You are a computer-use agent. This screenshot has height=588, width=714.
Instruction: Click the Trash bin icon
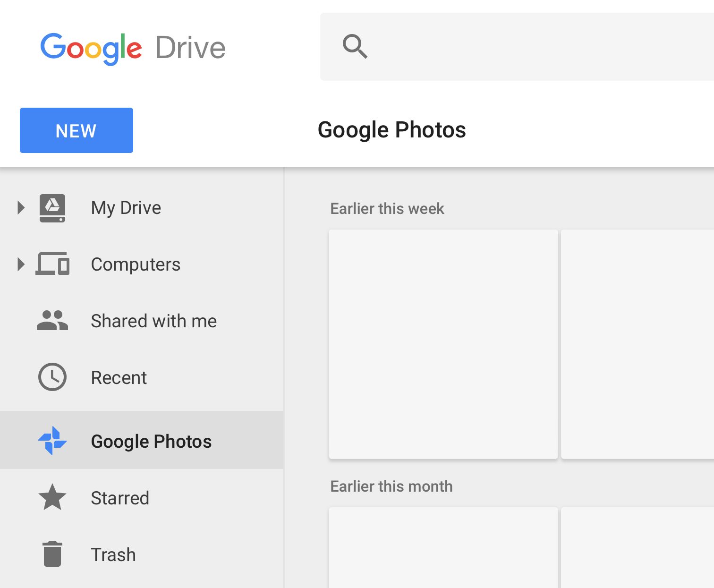pyautogui.click(x=52, y=554)
